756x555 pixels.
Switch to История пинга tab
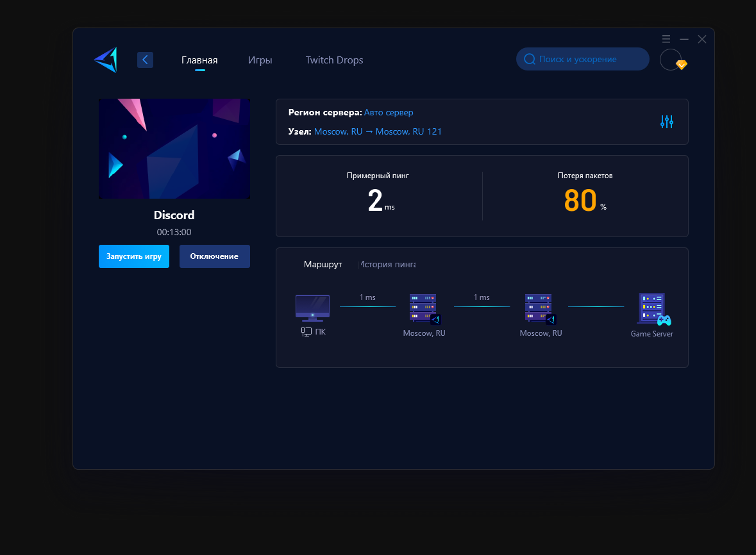coord(389,264)
